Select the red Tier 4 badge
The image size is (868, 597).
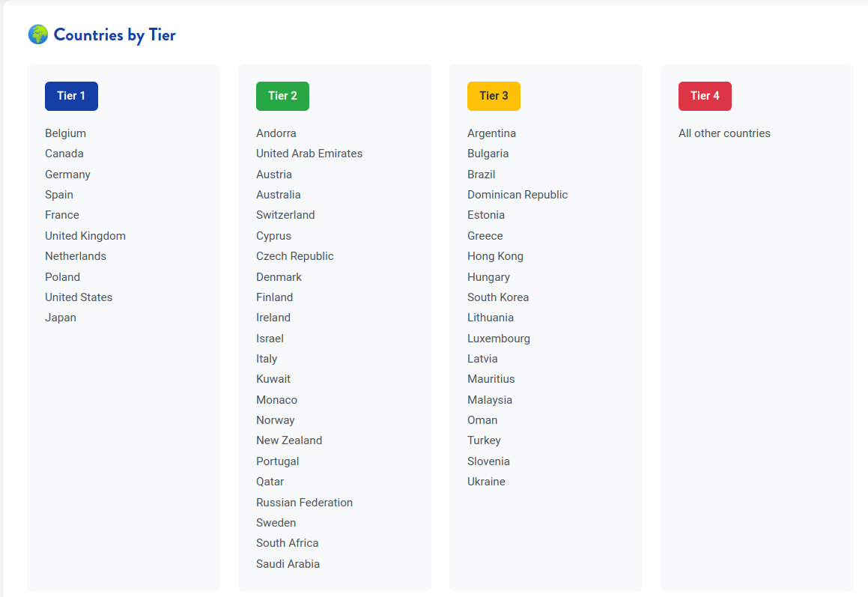[x=705, y=96]
